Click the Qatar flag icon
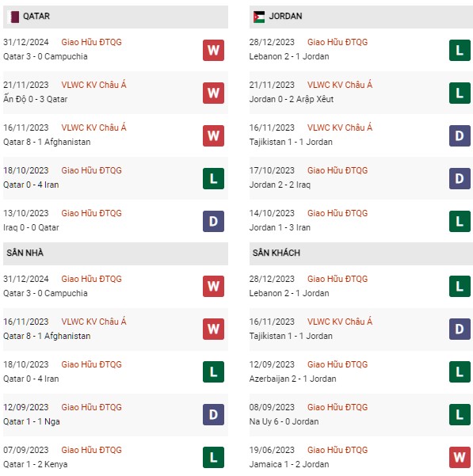 tap(14, 17)
